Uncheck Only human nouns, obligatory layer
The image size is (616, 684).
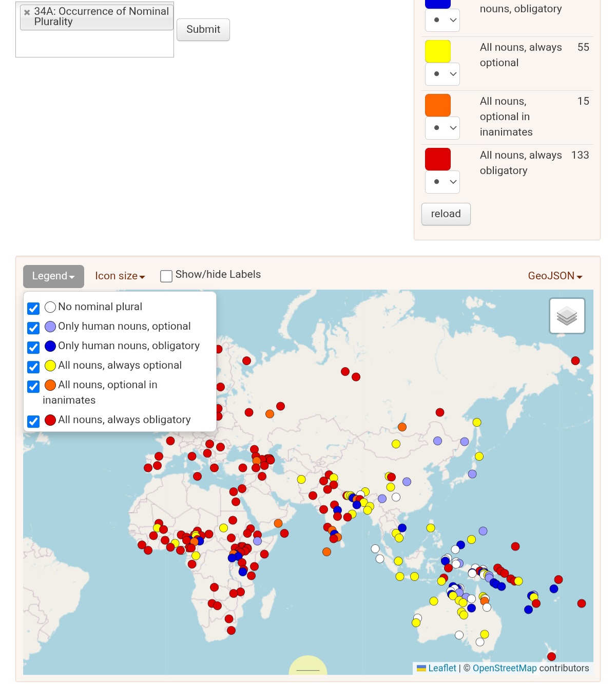33,347
